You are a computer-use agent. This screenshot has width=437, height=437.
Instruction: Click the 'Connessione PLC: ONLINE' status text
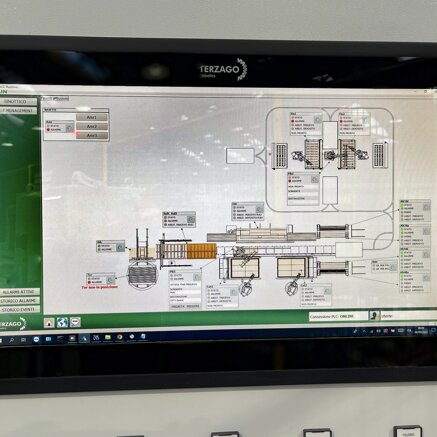(x=332, y=316)
